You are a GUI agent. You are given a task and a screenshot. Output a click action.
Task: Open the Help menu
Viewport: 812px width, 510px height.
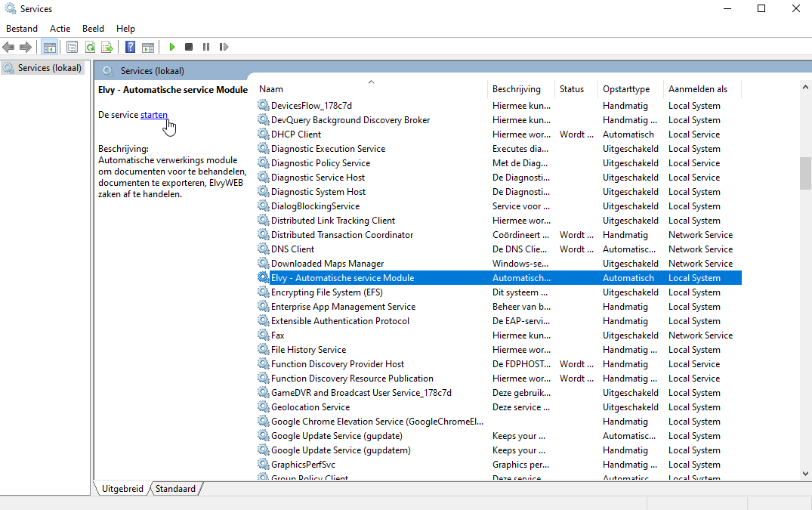(125, 29)
